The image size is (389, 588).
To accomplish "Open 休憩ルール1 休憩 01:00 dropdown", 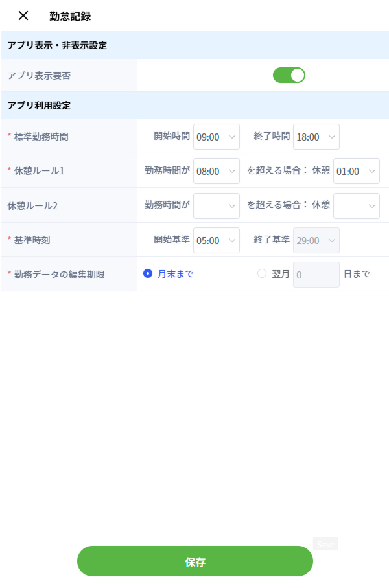I will pyautogui.click(x=356, y=171).
